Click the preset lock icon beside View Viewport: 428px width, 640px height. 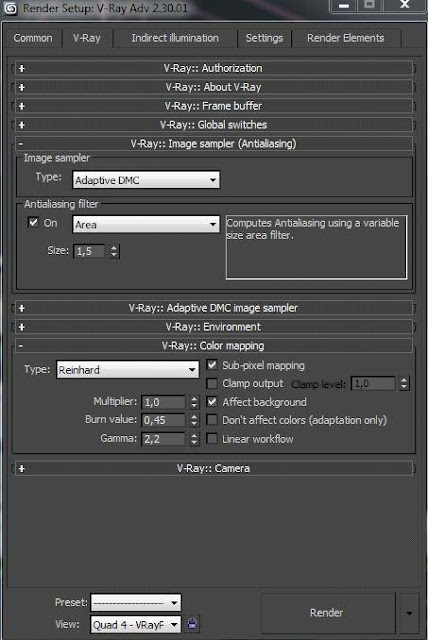pos(192,624)
